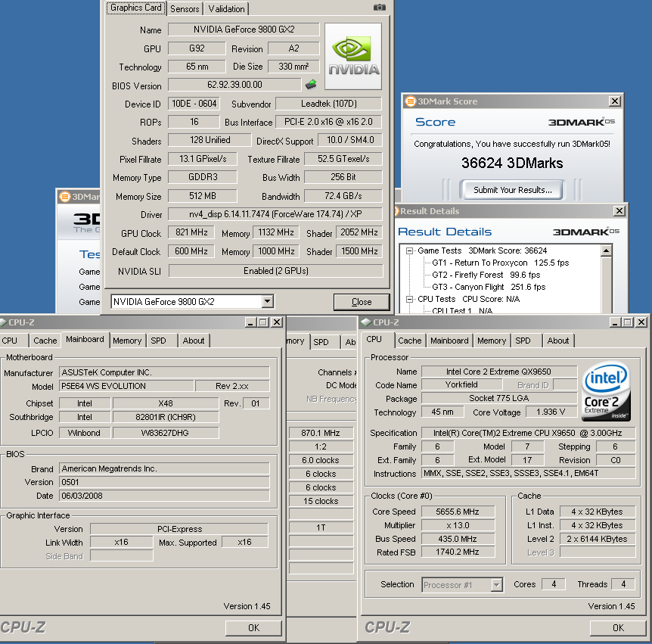Click the Subvendor Leadtek (107D) field
Image resolution: width=652 pixels, height=644 pixels.
(x=328, y=103)
